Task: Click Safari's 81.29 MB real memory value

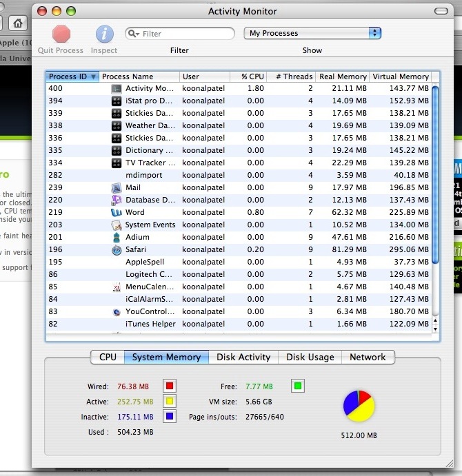Action: 349,249
